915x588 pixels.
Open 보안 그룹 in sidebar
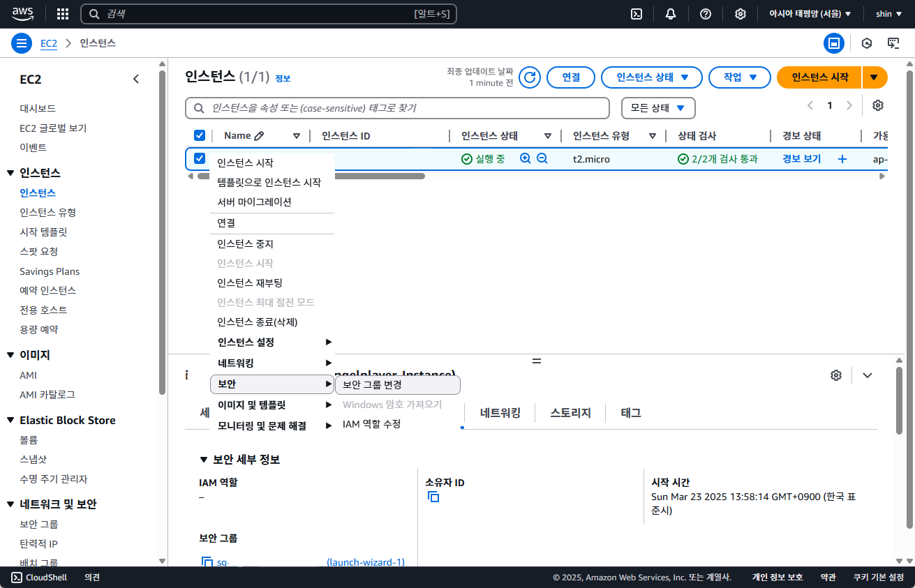click(38, 524)
